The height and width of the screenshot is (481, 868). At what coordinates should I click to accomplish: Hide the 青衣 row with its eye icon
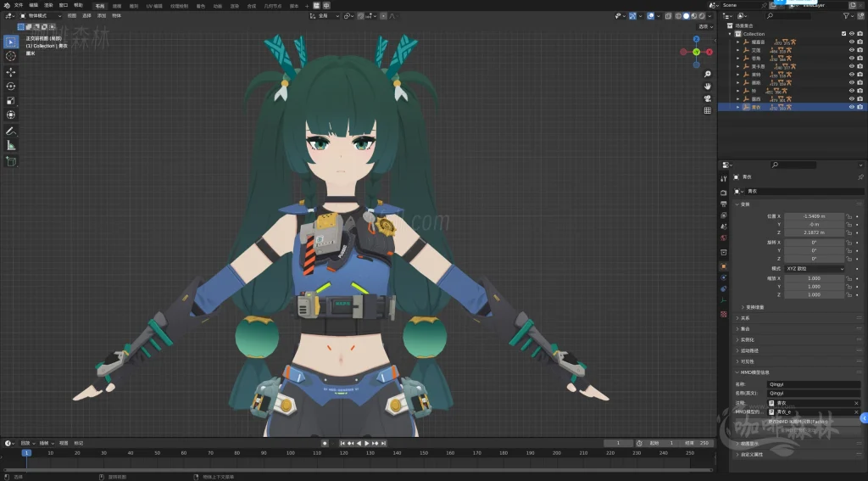click(851, 107)
